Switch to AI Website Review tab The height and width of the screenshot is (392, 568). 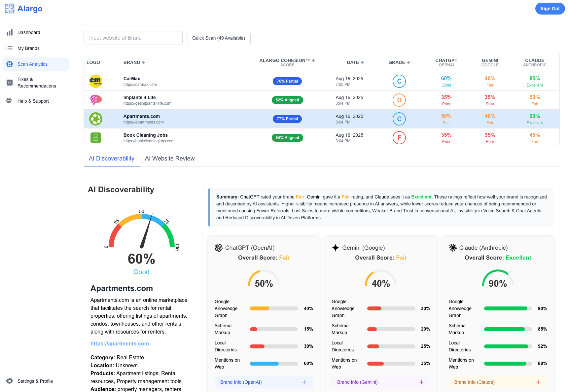(x=170, y=159)
